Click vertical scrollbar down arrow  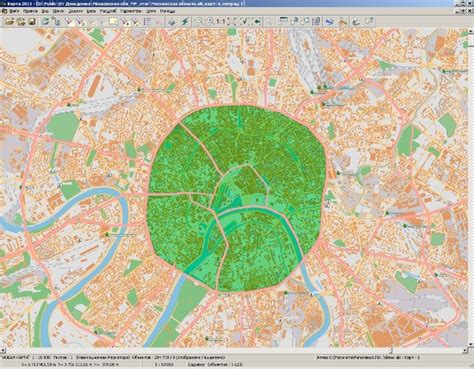[x=471, y=344]
